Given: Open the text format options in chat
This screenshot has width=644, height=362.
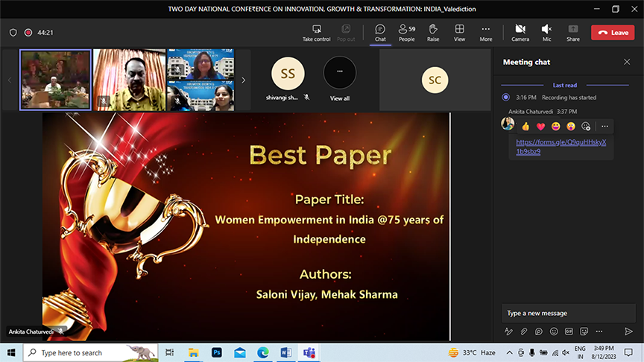Looking at the screenshot, I should pyautogui.click(x=509, y=331).
